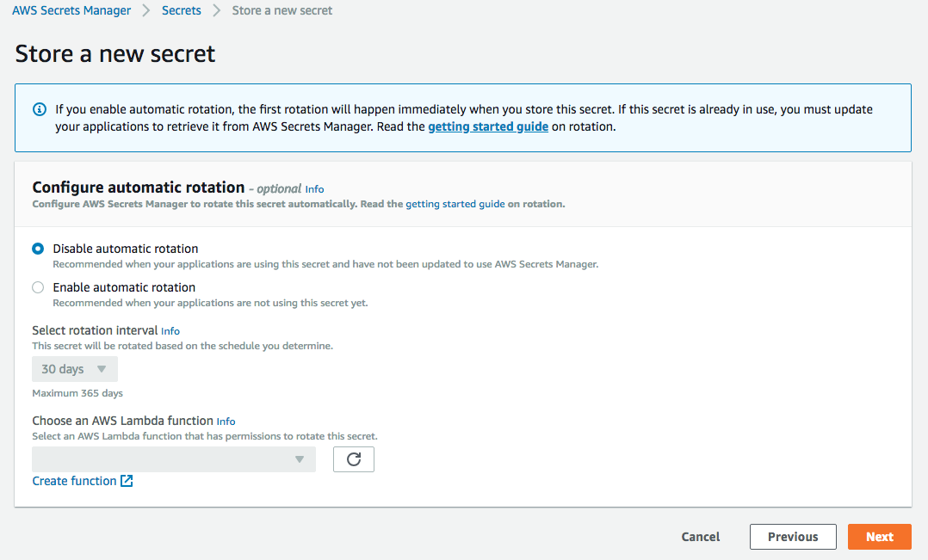The width and height of the screenshot is (928, 560).
Task: Enable automatic rotation
Action: [37, 286]
